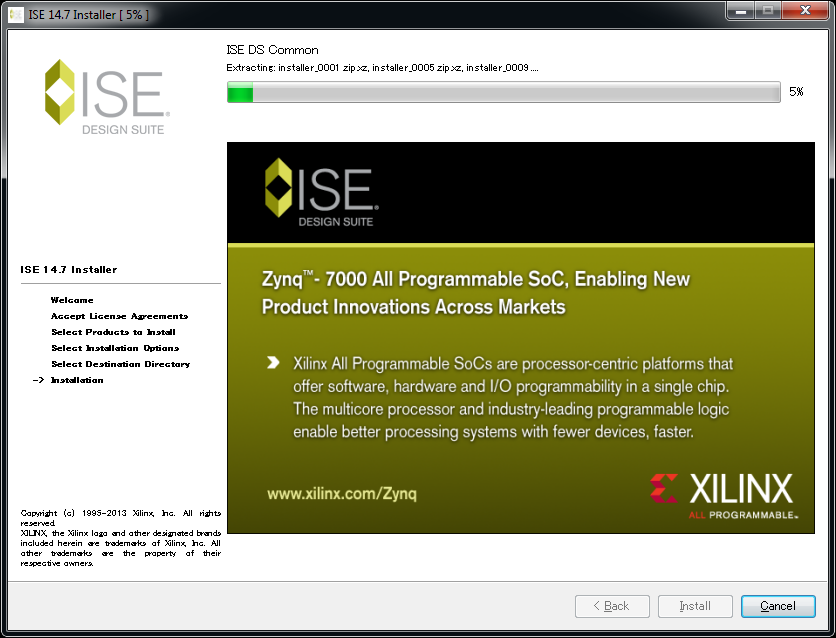Click the 5% progress percentage label
The image size is (836, 638).
(x=796, y=92)
